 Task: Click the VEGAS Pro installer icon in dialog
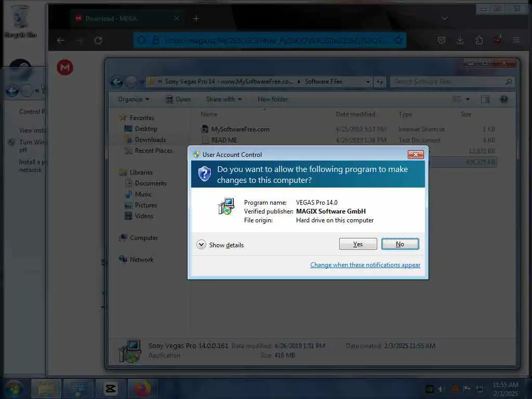pos(226,206)
